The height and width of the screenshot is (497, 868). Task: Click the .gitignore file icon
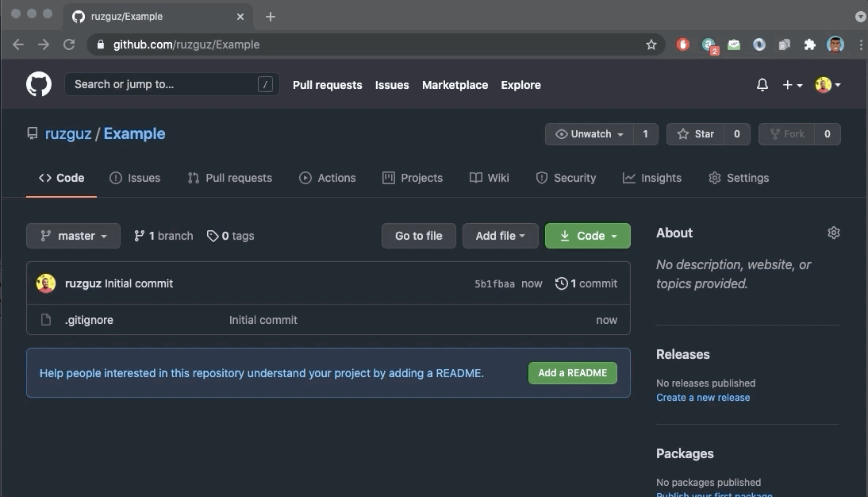pyautogui.click(x=46, y=320)
